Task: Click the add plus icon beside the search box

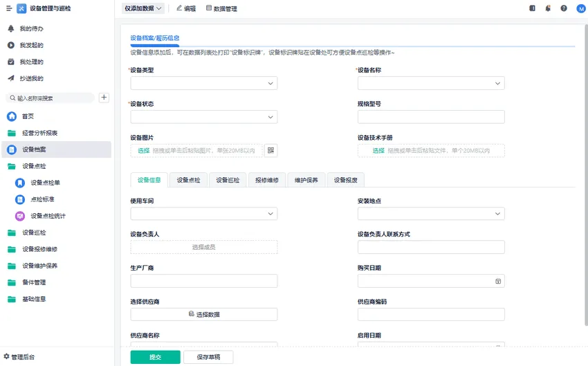Action: [104, 98]
